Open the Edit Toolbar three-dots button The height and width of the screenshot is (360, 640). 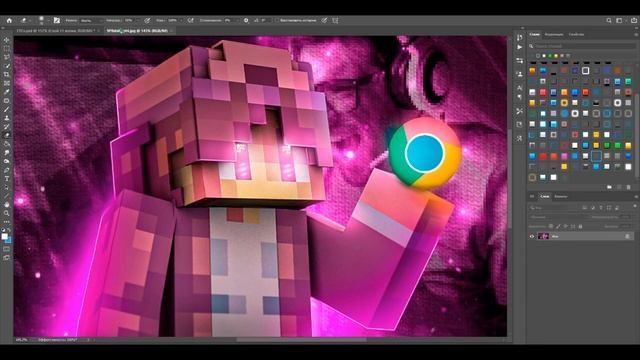pos(7,221)
